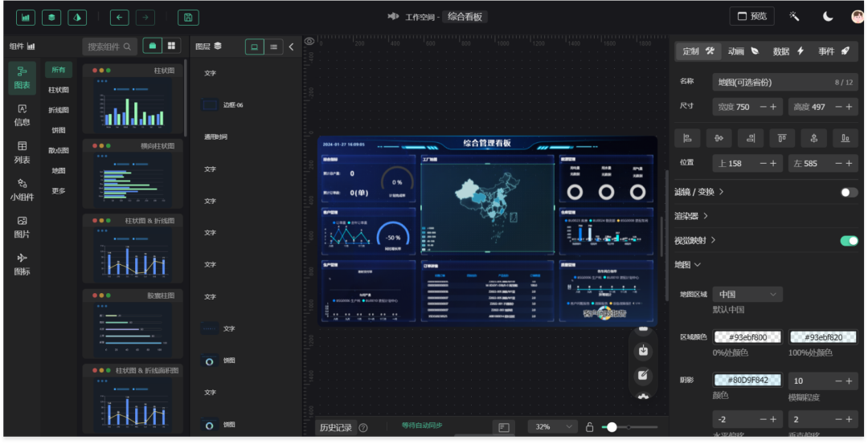The width and height of the screenshot is (868, 444).
Task: Increase the 宽度 width value
Action: click(773, 107)
